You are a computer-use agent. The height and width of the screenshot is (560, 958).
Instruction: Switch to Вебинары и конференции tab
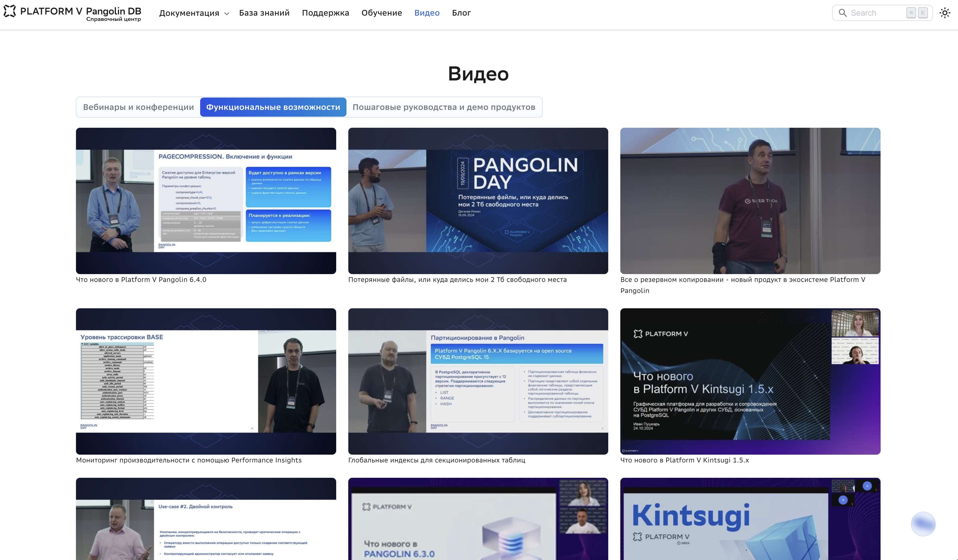[138, 107]
